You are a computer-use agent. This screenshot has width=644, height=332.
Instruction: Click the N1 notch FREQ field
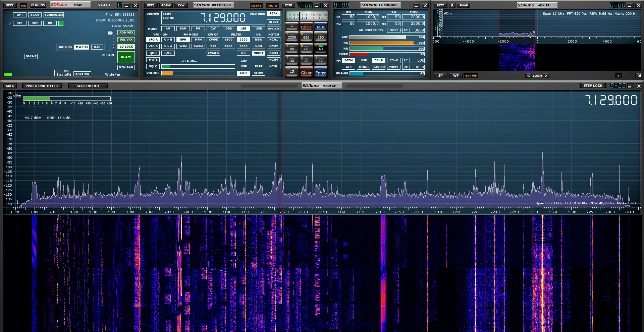pyautogui.click(x=368, y=17)
